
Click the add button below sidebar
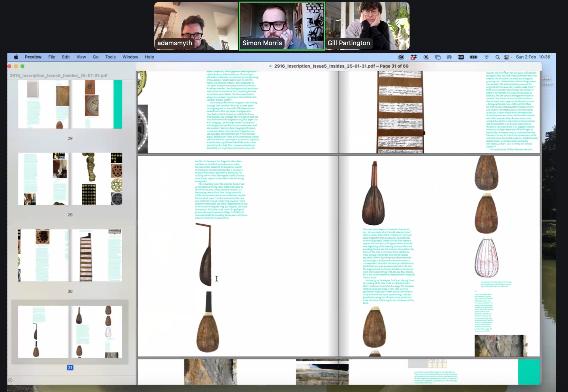[10, 380]
